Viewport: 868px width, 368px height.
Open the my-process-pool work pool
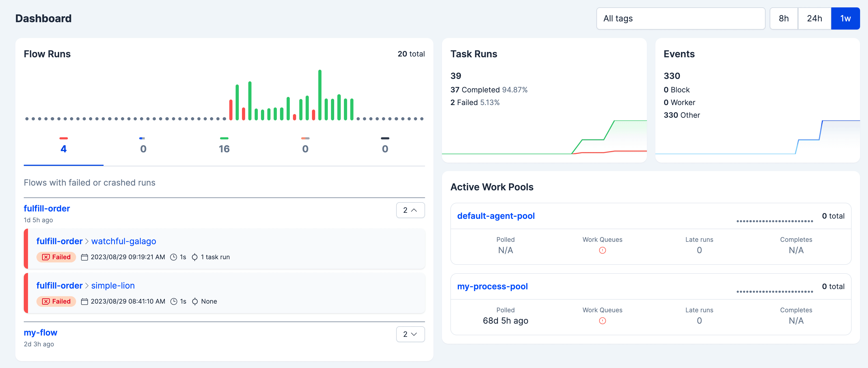(x=492, y=286)
